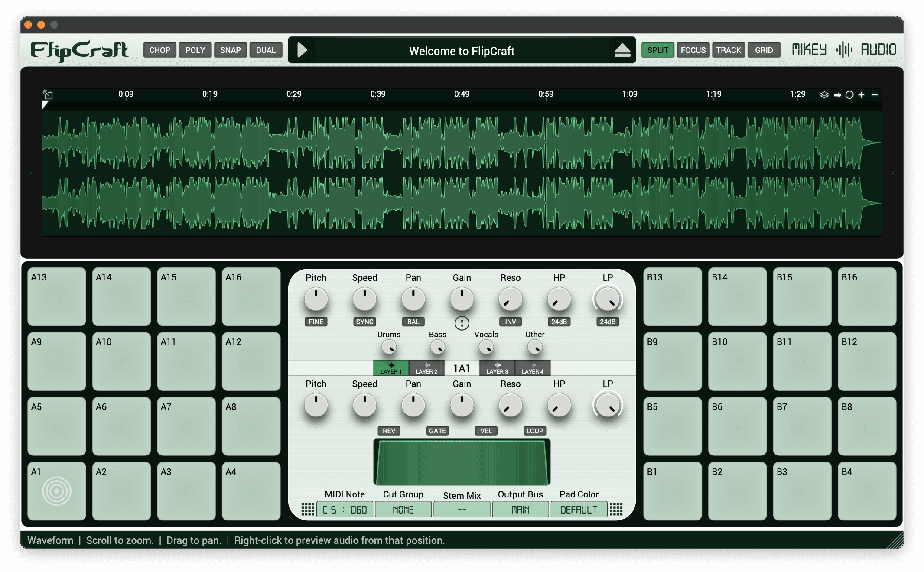Select the LAYER 4 tab
The height and width of the screenshot is (572, 924).
point(532,368)
